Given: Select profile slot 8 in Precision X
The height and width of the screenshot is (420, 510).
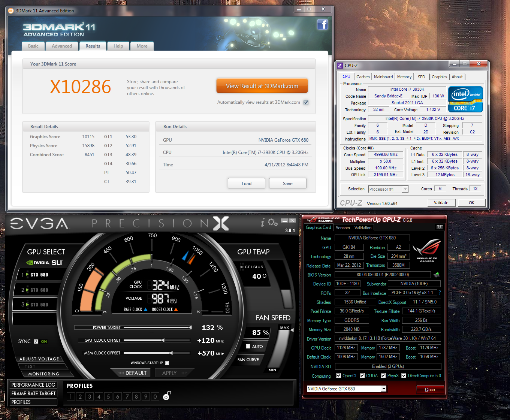Looking at the screenshot, I should [x=136, y=396].
